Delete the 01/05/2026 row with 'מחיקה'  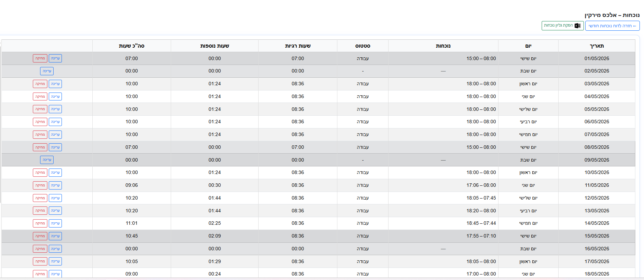[x=40, y=58]
